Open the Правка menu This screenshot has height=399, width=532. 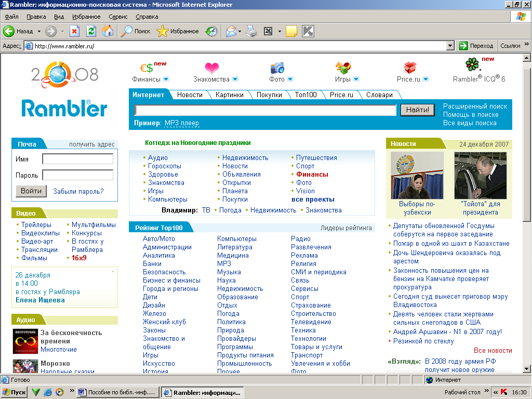[x=36, y=17]
